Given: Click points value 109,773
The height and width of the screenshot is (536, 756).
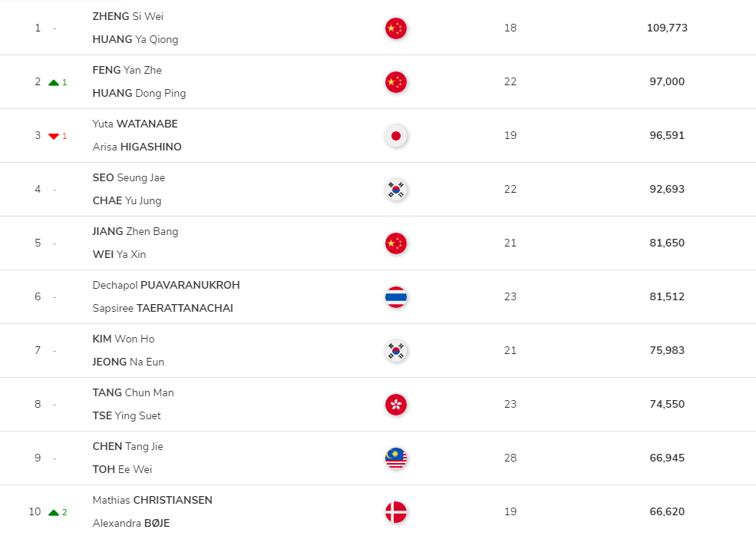Looking at the screenshot, I should (667, 28).
